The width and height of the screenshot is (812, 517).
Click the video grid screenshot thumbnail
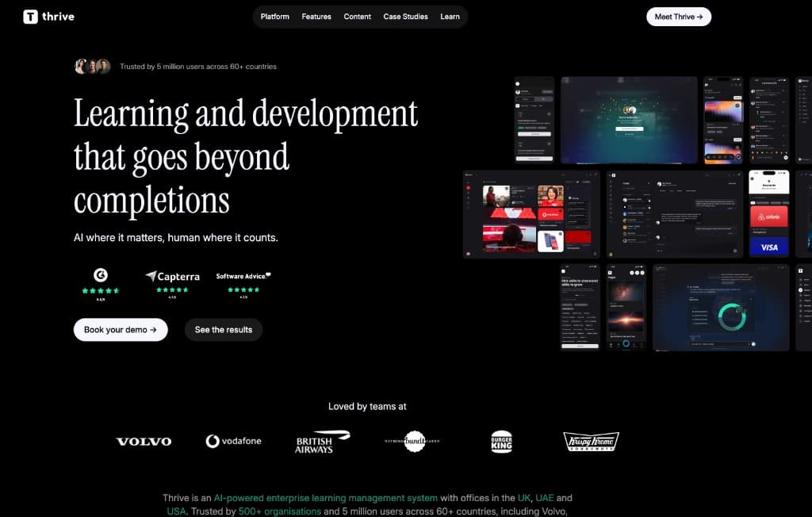coord(531,214)
